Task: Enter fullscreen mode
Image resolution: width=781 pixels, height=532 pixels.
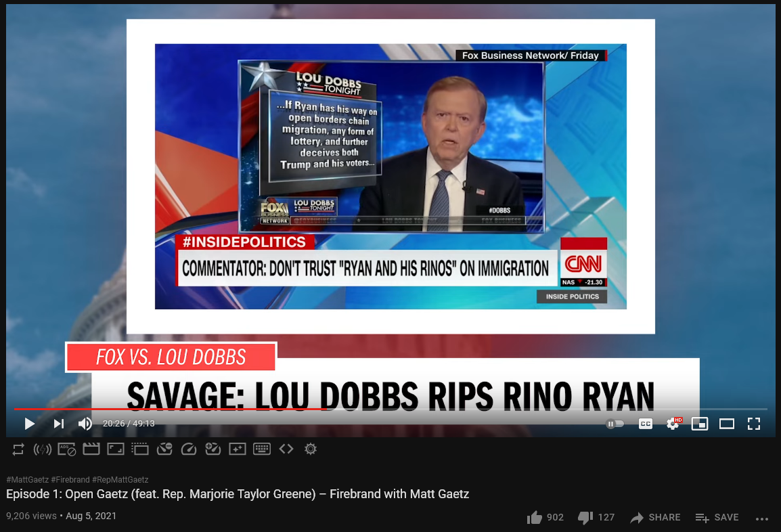Action: (754, 424)
